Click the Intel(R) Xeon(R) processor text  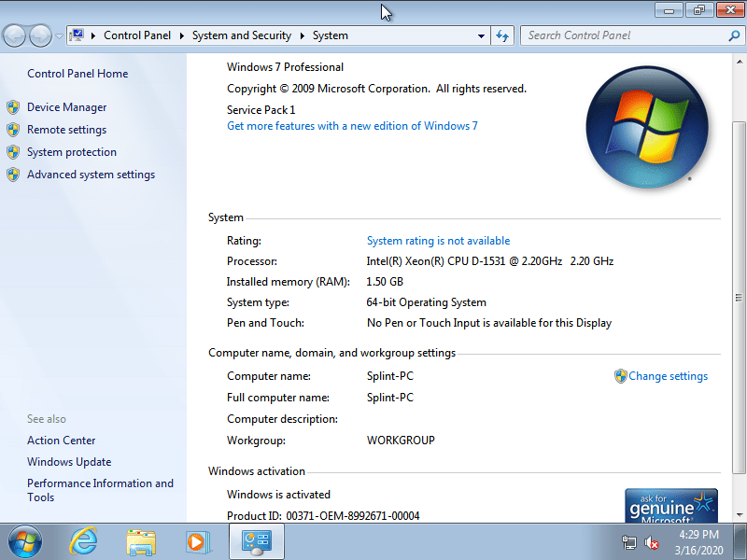(x=489, y=261)
